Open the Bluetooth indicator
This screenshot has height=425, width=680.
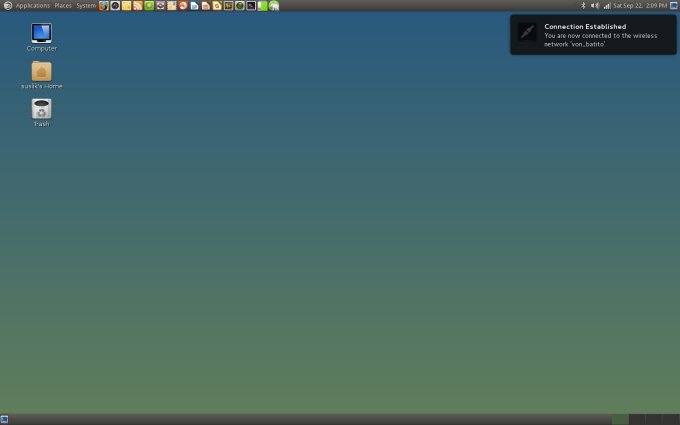[583, 6]
